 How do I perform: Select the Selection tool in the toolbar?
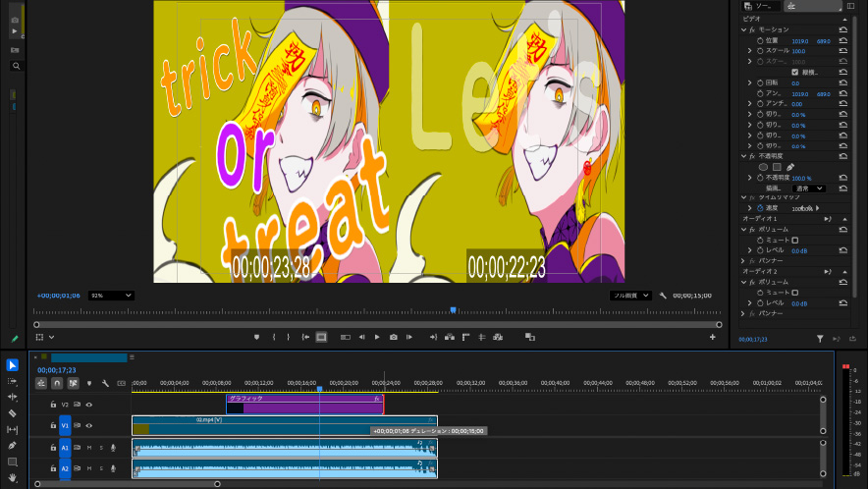coord(13,365)
